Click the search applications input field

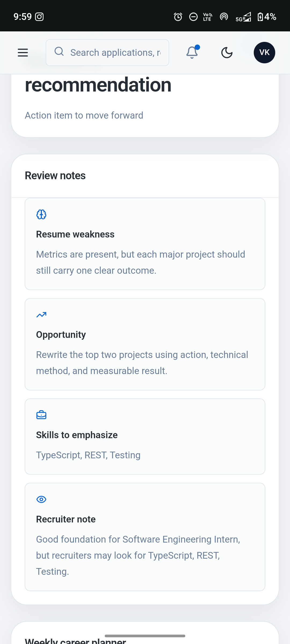(x=107, y=53)
